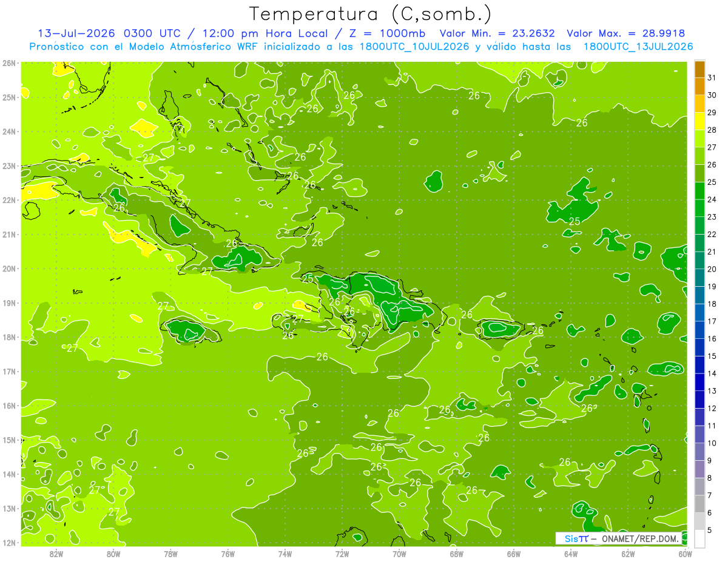728x562 pixels.
Task: Click the latitude axis label "24N"
Action: pyautogui.click(x=9, y=132)
